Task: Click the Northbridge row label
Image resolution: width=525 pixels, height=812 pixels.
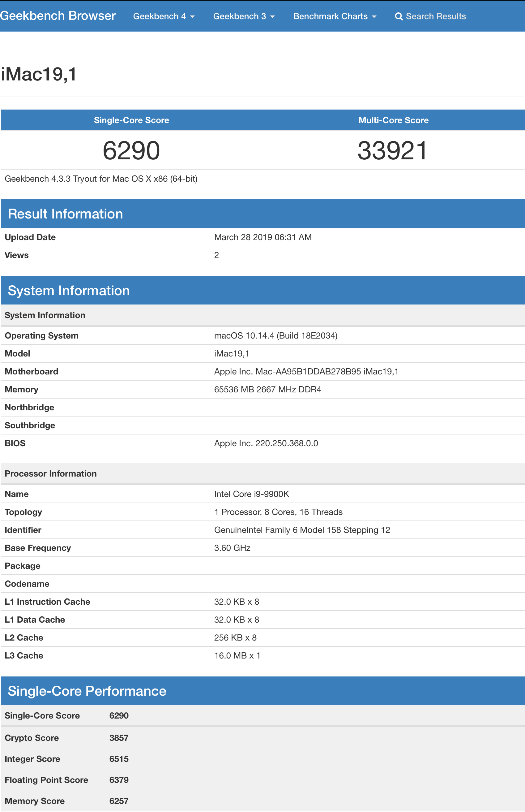Action: click(30, 407)
